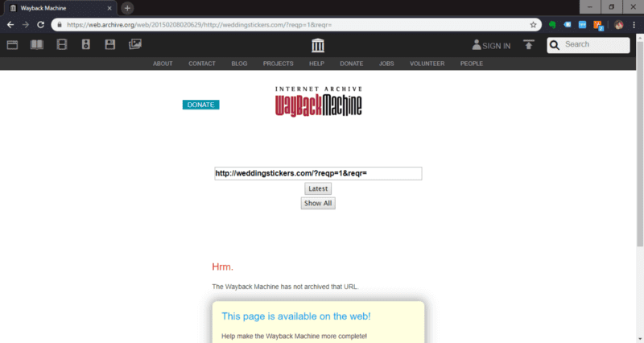Click the SIGN IN link

492,45
